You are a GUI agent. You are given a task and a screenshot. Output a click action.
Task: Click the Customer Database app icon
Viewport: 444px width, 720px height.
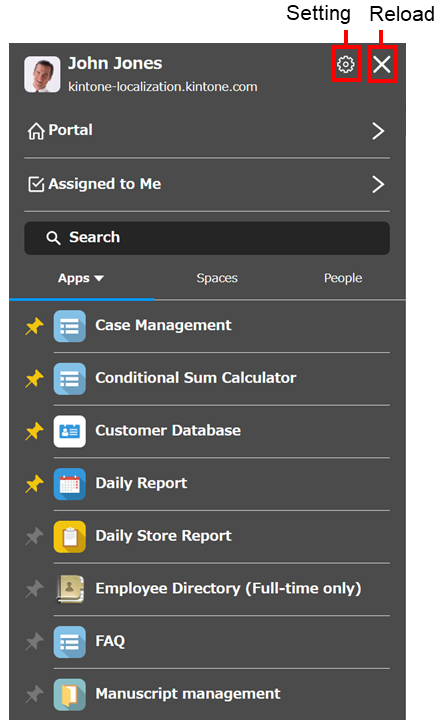point(69,431)
